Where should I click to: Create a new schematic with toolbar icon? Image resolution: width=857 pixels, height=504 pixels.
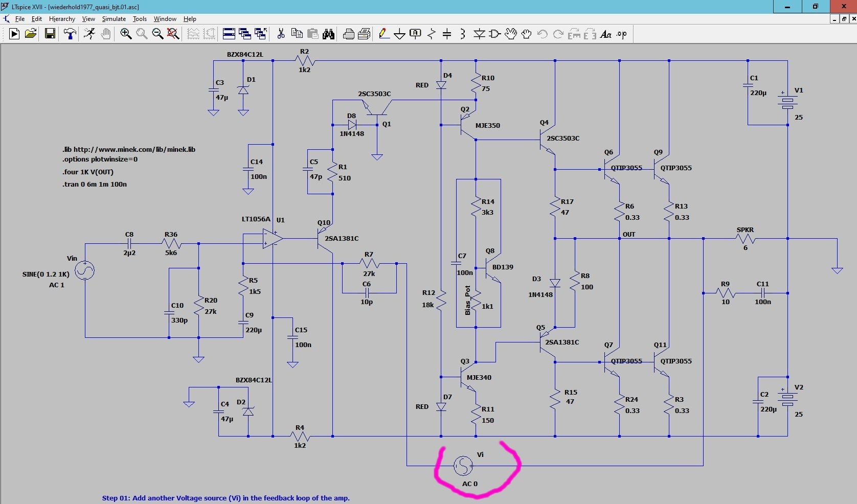(x=14, y=34)
